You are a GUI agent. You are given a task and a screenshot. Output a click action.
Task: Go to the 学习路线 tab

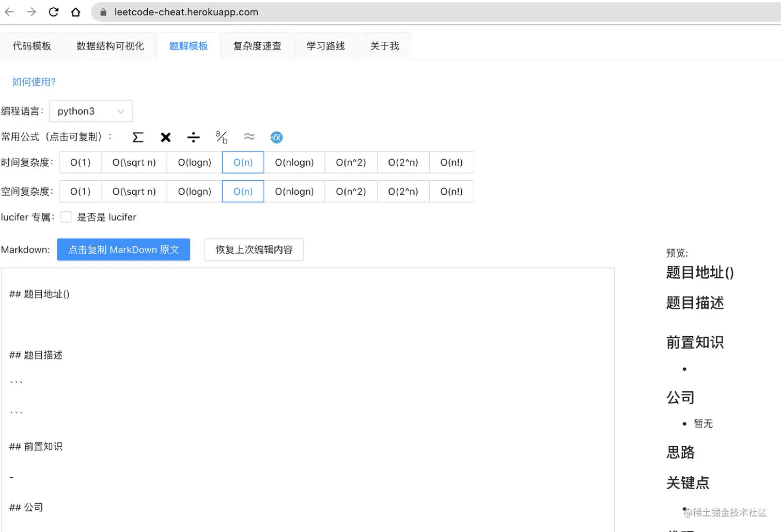[325, 46]
